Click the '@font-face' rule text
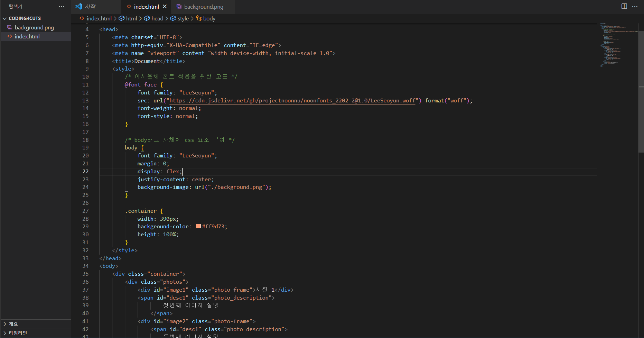 click(x=141, y=85)
